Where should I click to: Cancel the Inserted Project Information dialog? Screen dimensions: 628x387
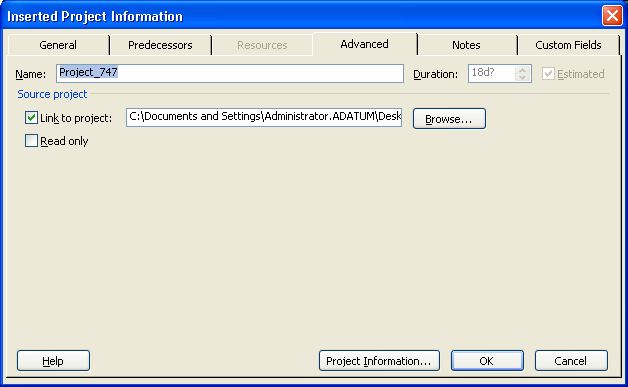pyautogui.click(x=571, y=361)
